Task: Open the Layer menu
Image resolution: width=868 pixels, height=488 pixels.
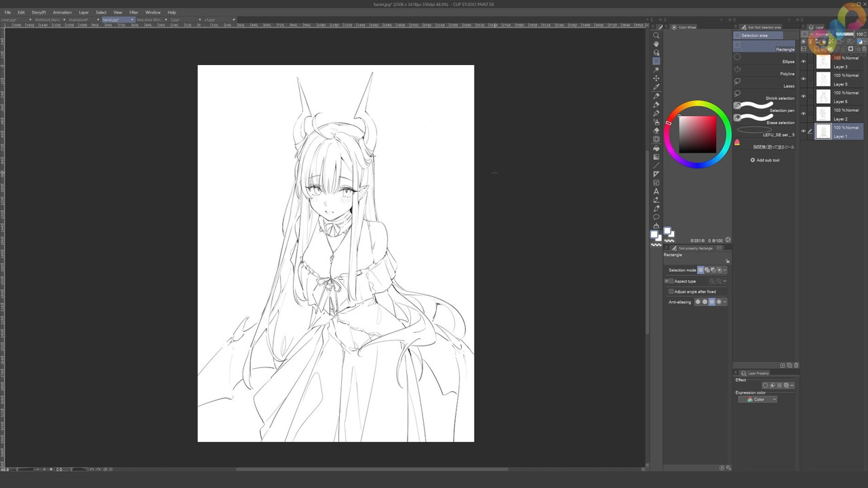Action: click(x=83, y=12)
